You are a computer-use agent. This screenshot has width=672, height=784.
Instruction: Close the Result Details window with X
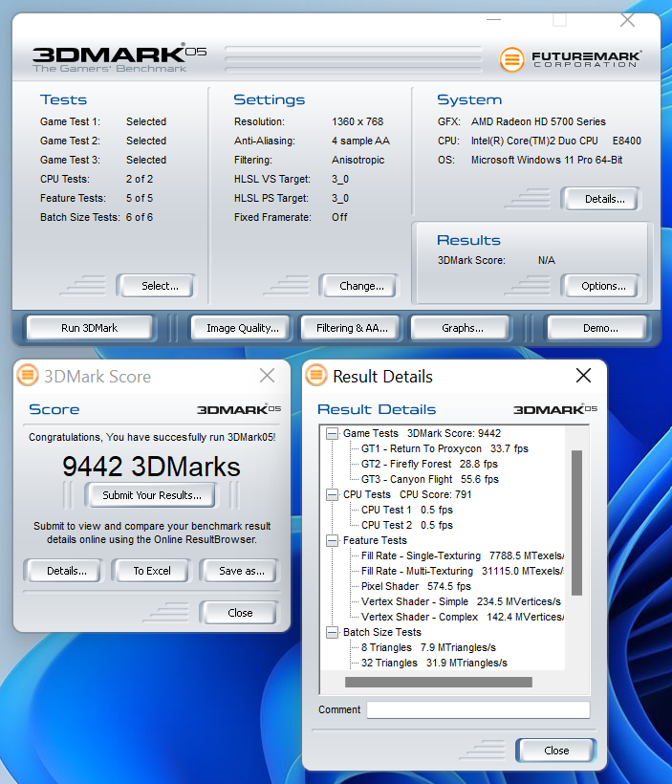tap(583, 375)
